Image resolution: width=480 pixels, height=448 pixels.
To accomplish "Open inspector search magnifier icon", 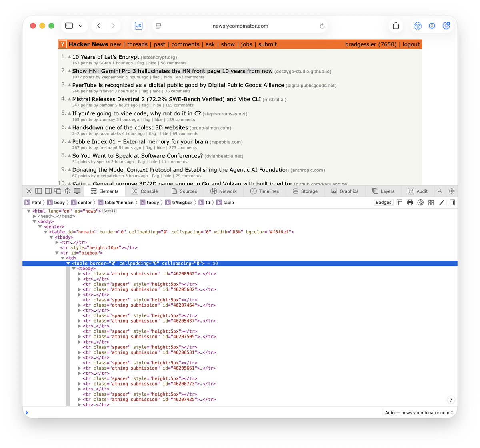I will (x=440, y=191).
